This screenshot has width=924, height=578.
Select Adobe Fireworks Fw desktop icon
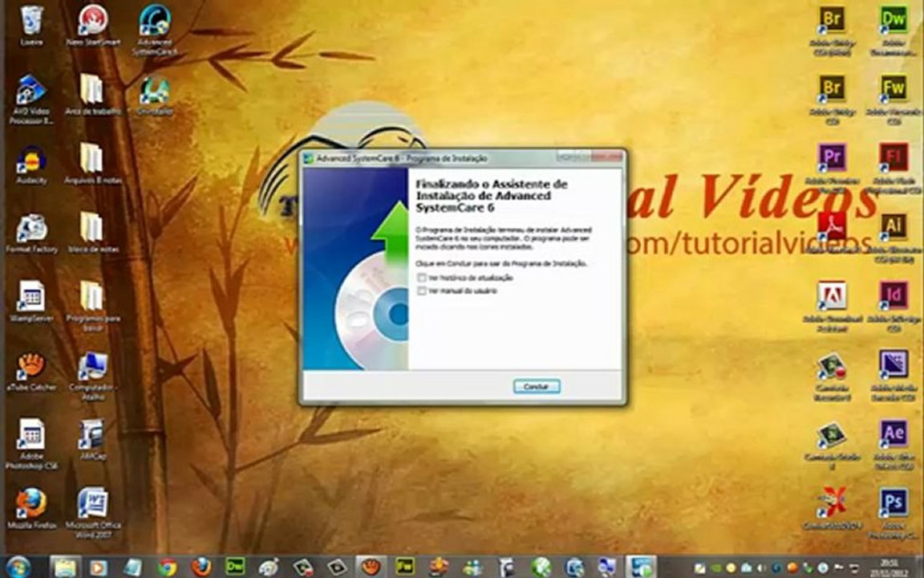[894, 99]
